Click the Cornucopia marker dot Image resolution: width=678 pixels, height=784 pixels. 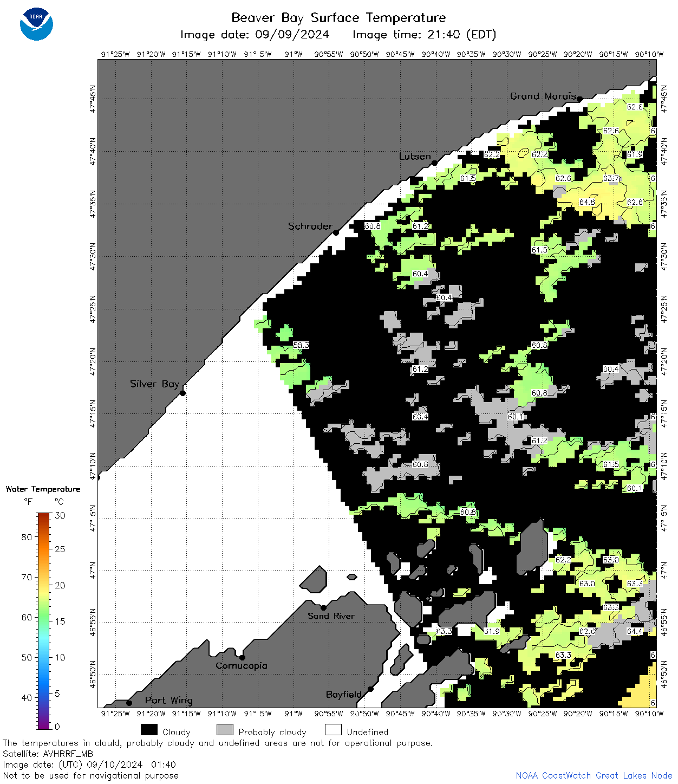[242, 657]
